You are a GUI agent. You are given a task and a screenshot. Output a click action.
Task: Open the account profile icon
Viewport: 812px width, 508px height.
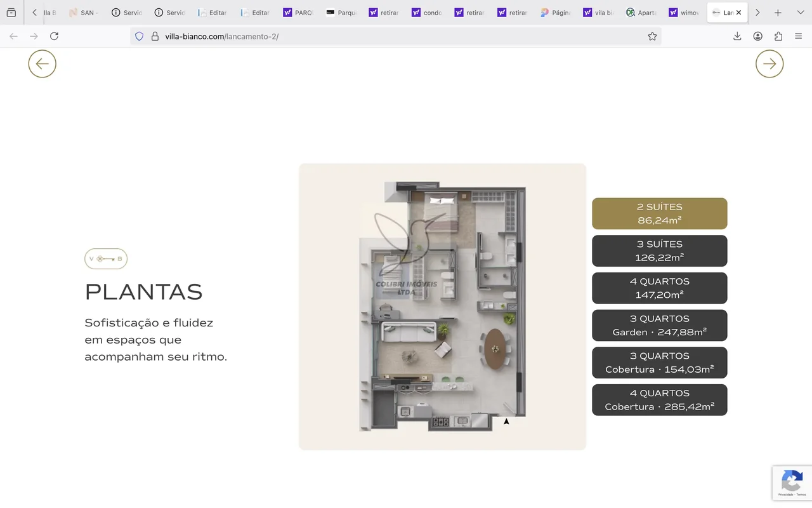point(757,36)
